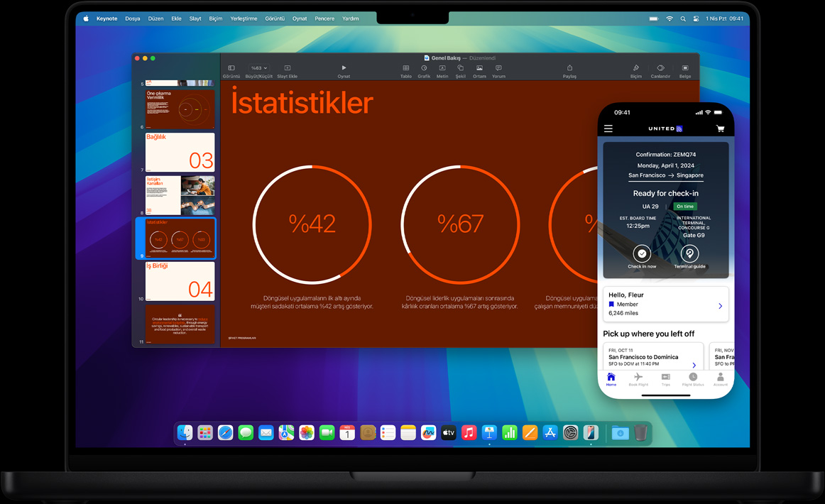Open the Düzen menu
This screenshot has width=825, height=504.
pyautogui.click(x=155, y=18)
